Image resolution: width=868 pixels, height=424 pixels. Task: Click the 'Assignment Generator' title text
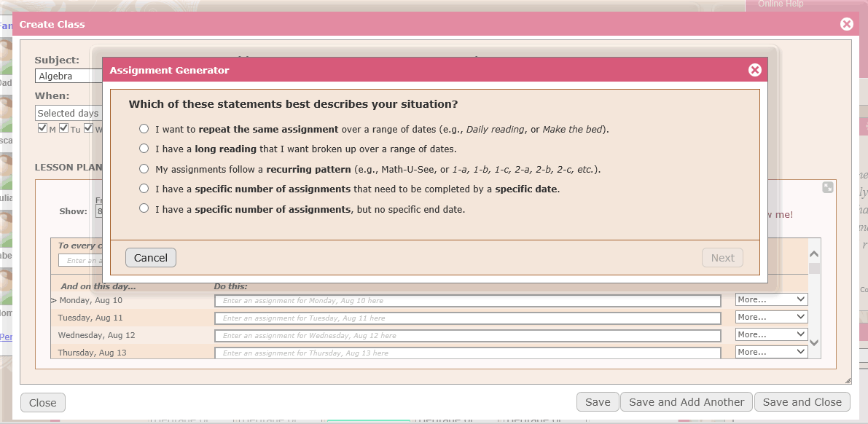[x=169, y=70]
